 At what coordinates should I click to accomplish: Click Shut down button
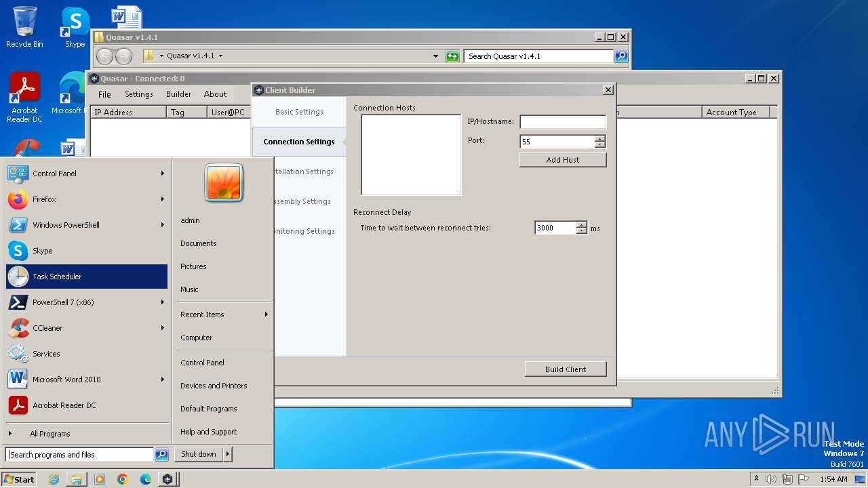click(x=199, y=455)
